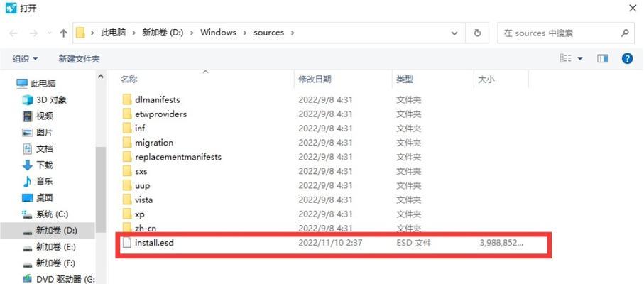Go forward in folder history
The height and width of the screenshot is (284, 644).
click(33, 33)
